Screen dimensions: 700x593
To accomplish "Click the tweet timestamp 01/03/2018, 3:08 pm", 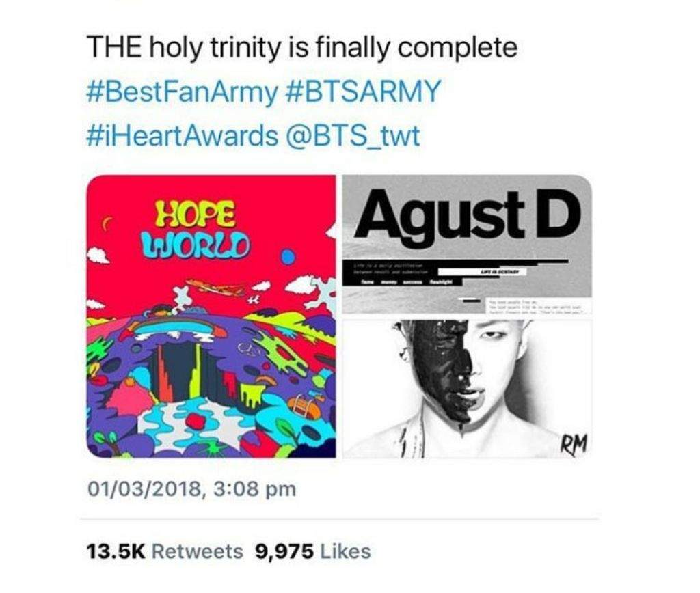I will pyautogui.click(x=191, y=489).
